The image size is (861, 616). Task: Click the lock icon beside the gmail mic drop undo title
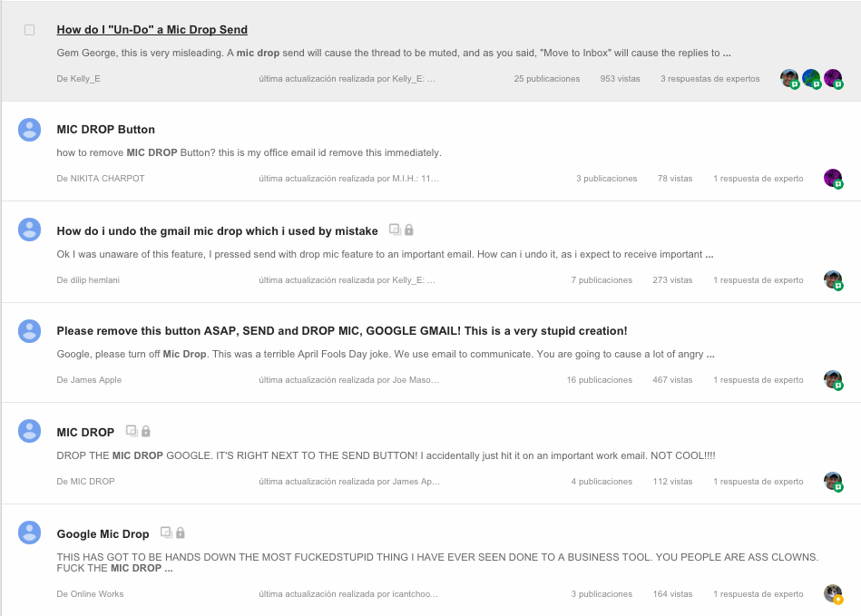[x=409, y=230]
